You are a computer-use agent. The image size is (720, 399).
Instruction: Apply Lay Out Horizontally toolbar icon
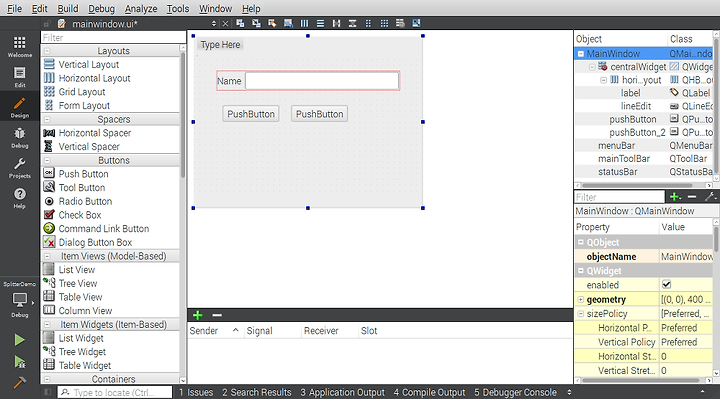click(304, 23)
